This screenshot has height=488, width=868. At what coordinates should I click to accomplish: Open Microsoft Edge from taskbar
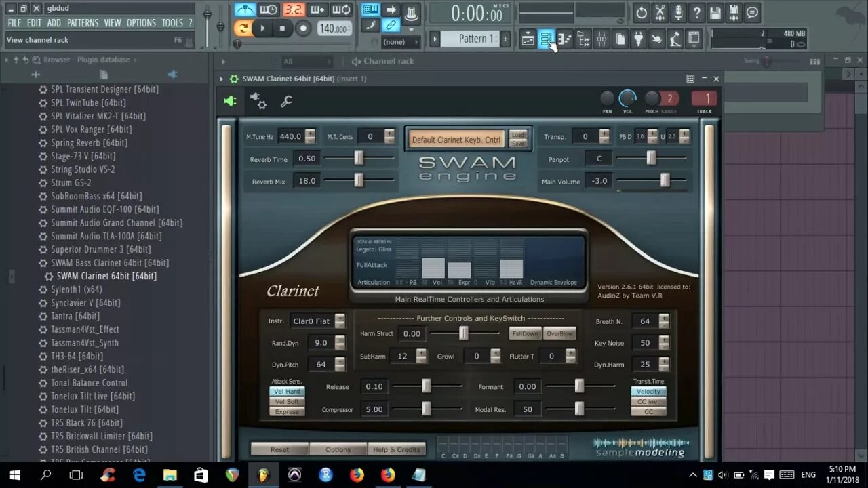click(139, 475)
